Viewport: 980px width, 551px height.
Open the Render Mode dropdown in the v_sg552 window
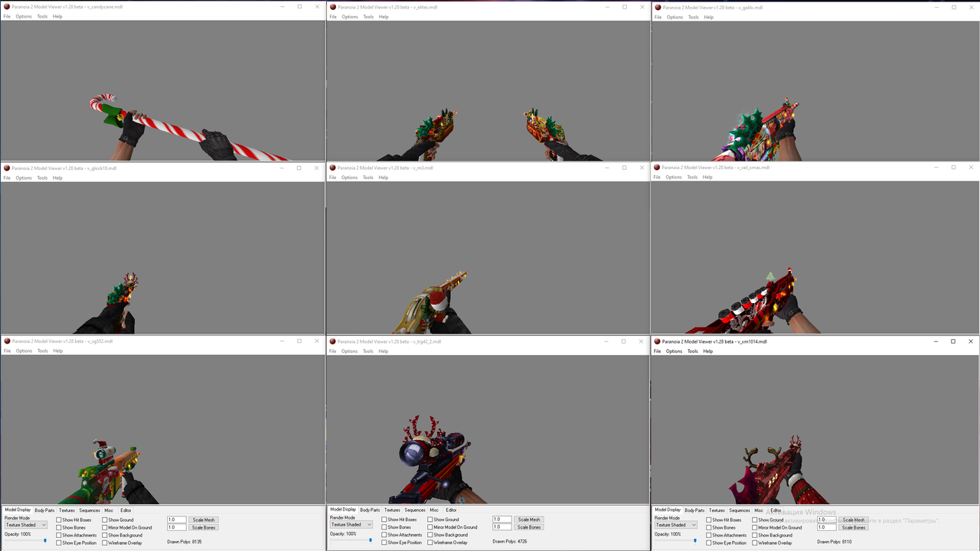26,525
